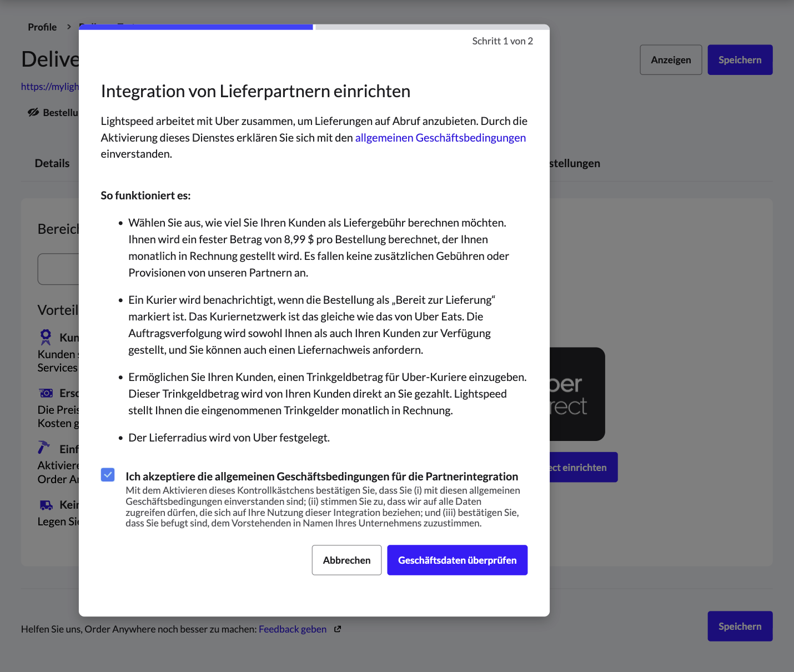794x672 pixels.
Task: Click the delivery truck icon
Action: (x=46, y=505)
